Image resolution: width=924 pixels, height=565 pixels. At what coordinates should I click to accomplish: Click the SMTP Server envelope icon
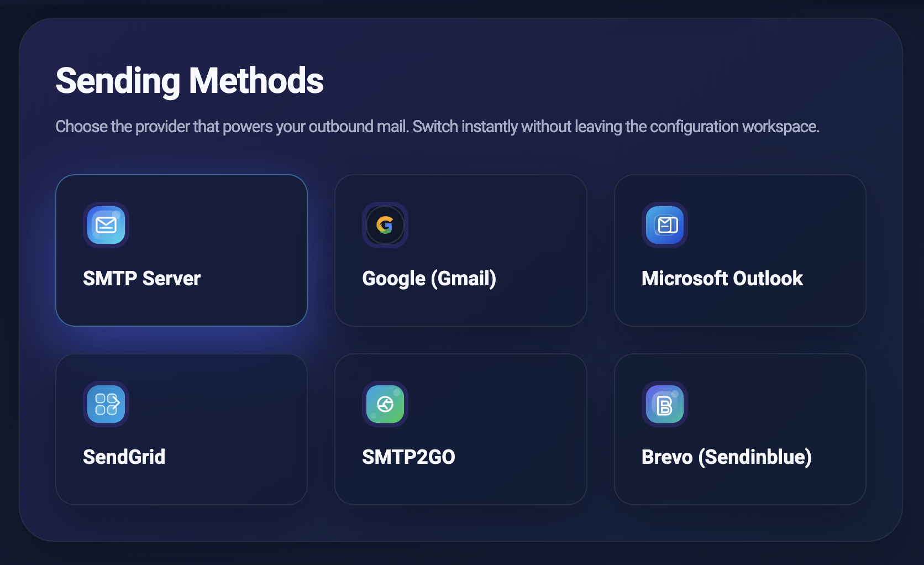pos(106,225)
